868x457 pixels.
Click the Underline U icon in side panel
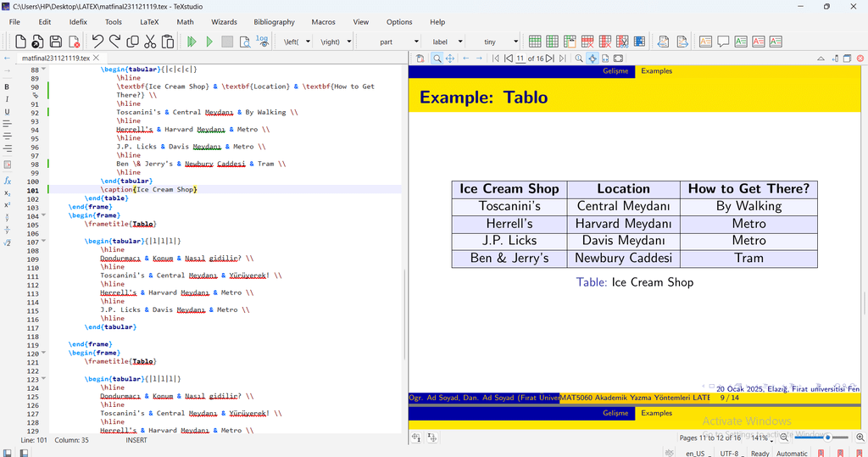[7, 112]
